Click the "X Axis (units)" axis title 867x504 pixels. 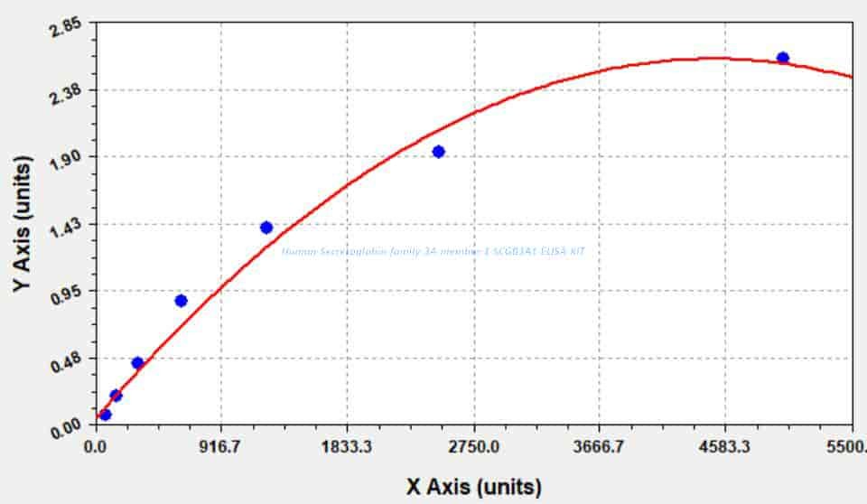pyautogui.click(x=474, y=487)
